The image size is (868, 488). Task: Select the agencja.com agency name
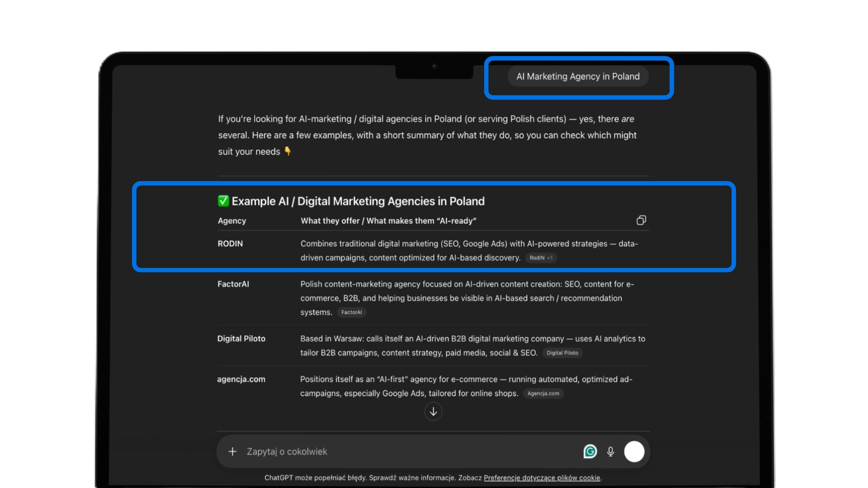[241, 379]
